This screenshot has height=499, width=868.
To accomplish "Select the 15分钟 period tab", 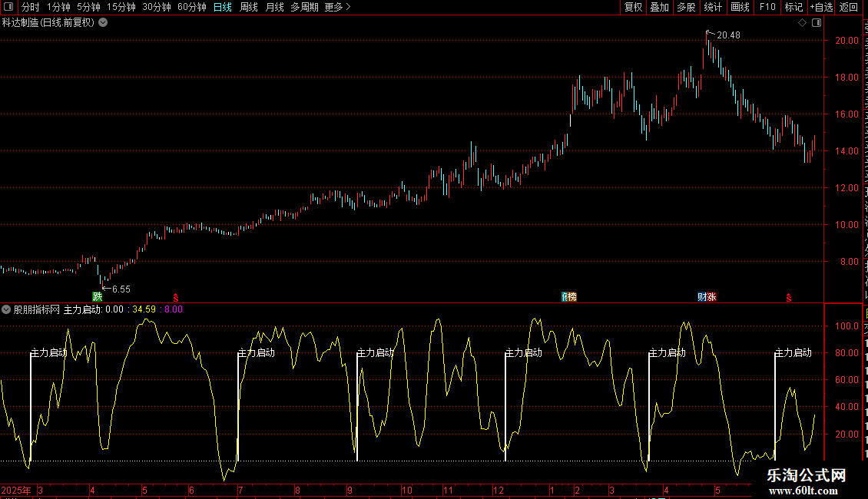I will [x=121, y=7].
